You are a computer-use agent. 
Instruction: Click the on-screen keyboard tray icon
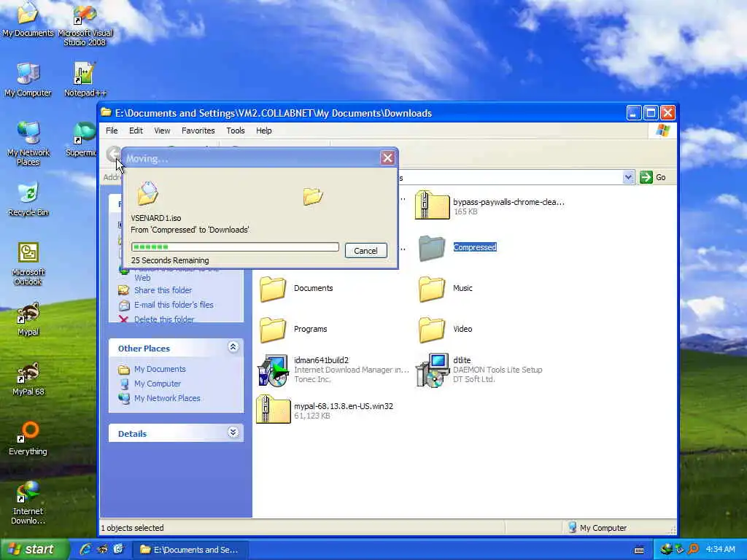639,551
